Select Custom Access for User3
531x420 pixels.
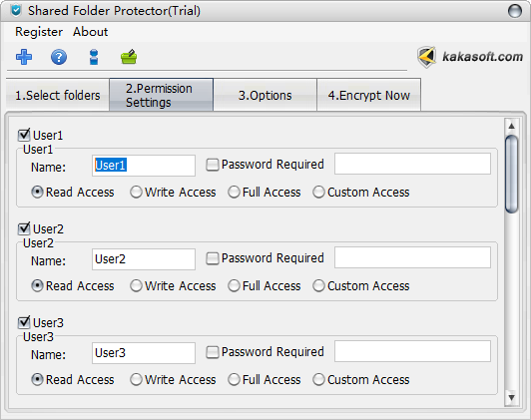(319, 380)
